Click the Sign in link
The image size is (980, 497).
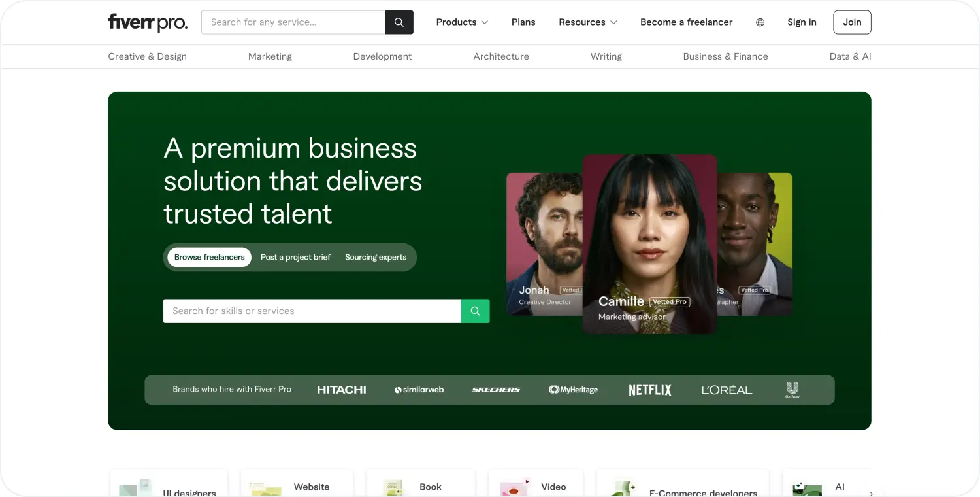coord(802,22)
